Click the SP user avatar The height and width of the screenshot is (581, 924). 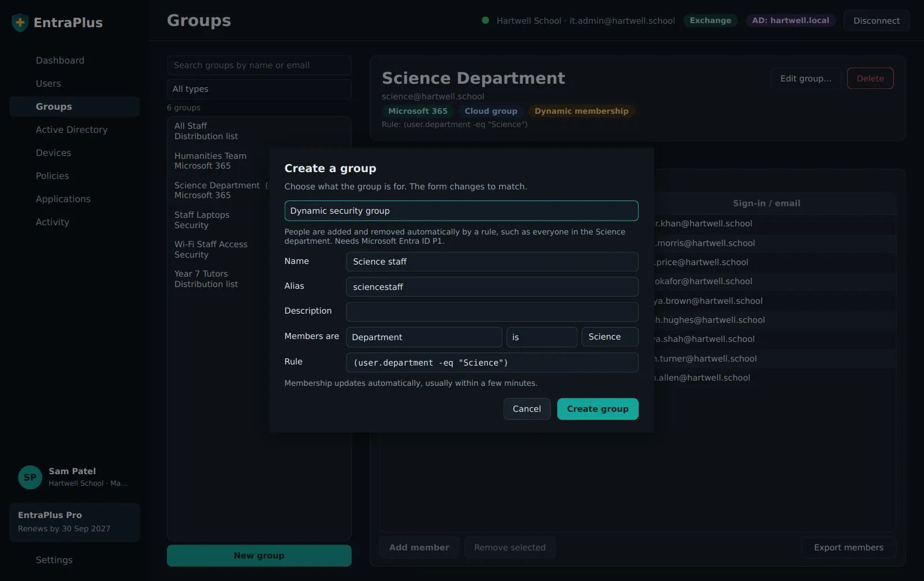click(x=30, y=478)
